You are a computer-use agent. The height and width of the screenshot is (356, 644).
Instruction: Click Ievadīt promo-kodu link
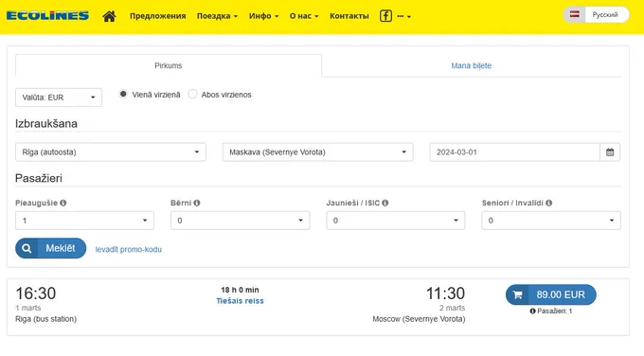(129, 249)
